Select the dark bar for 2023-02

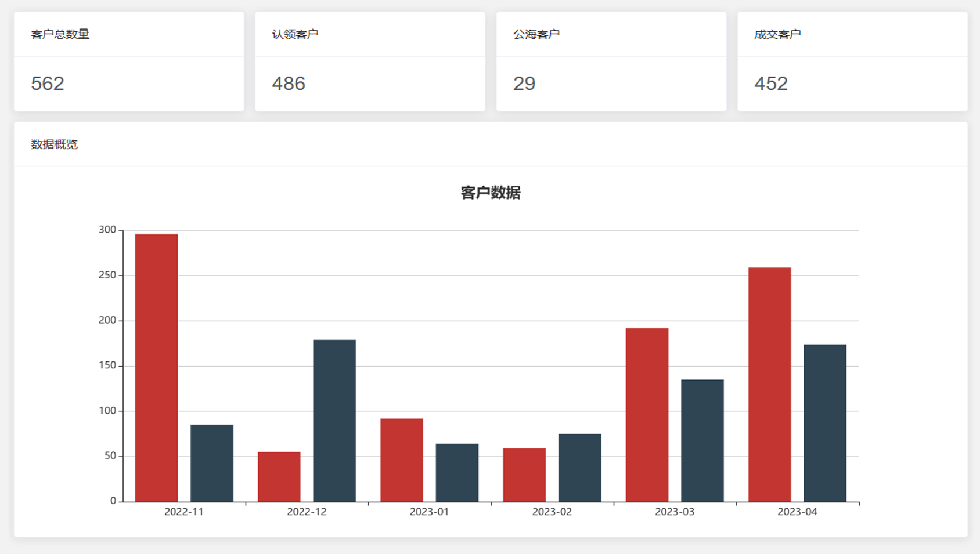click(579, 468)
